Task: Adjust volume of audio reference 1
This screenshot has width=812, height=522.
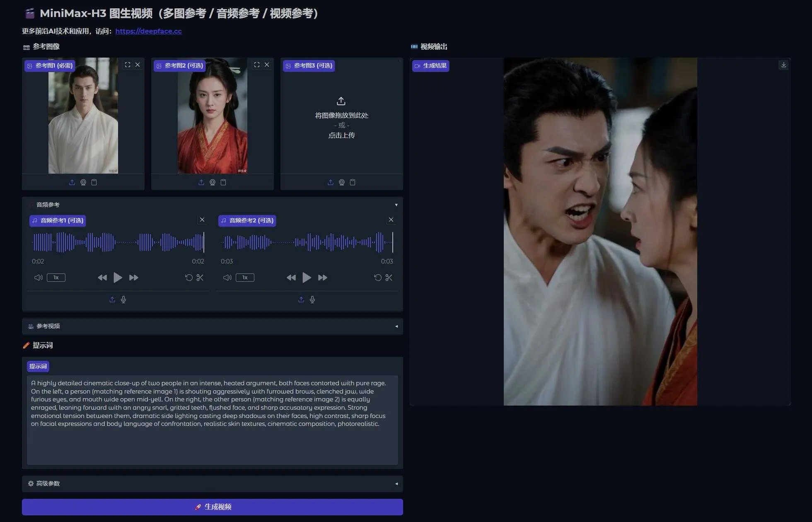Action: tap(38, 278)
